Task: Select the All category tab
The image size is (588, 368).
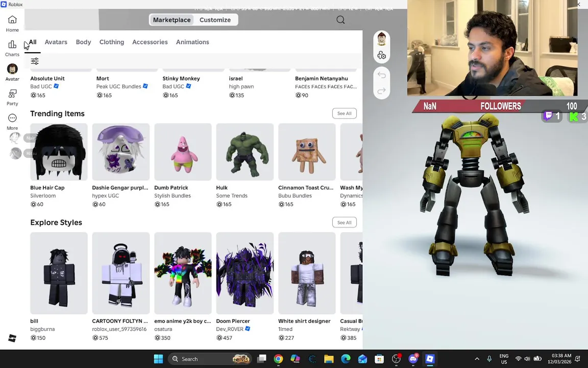Action: pyautogui.click(x=33, y=42)
